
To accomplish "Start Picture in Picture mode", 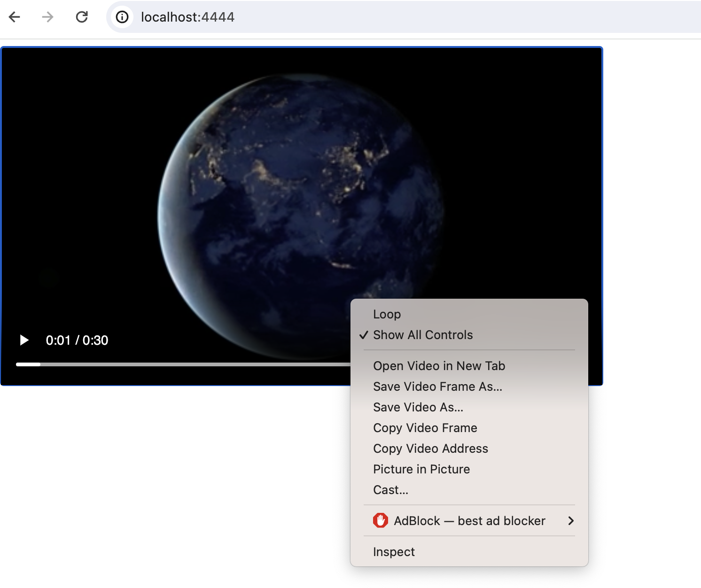I will (421, 469).
